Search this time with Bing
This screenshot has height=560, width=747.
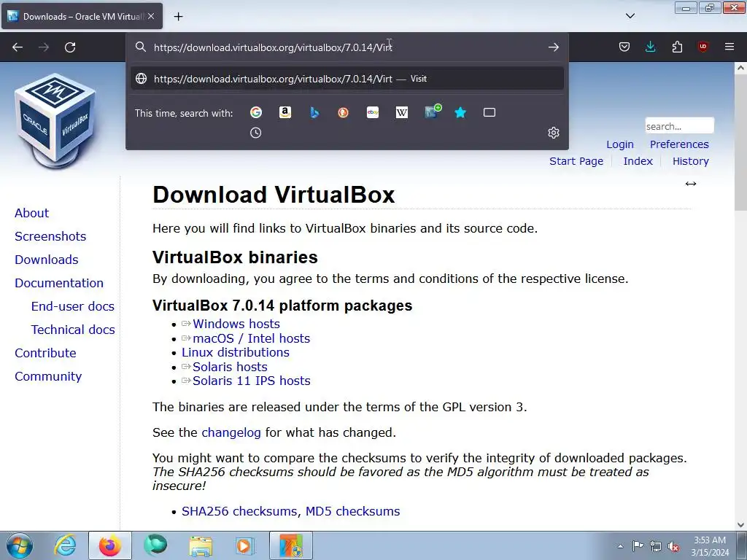(x=314, y=112)
